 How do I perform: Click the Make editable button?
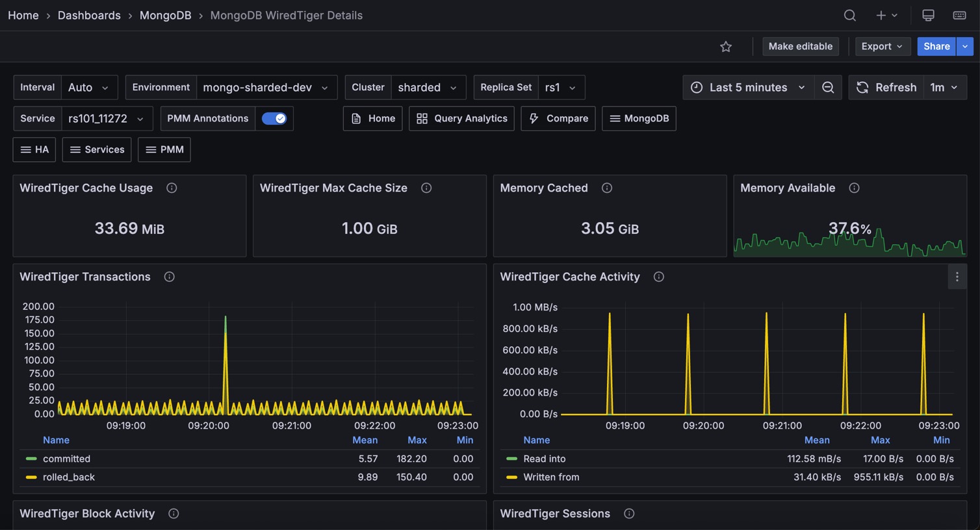coord(800,47)
